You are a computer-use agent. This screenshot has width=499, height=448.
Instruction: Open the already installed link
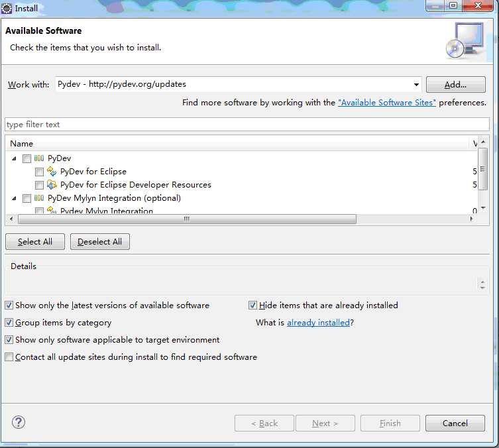point(318,323)
